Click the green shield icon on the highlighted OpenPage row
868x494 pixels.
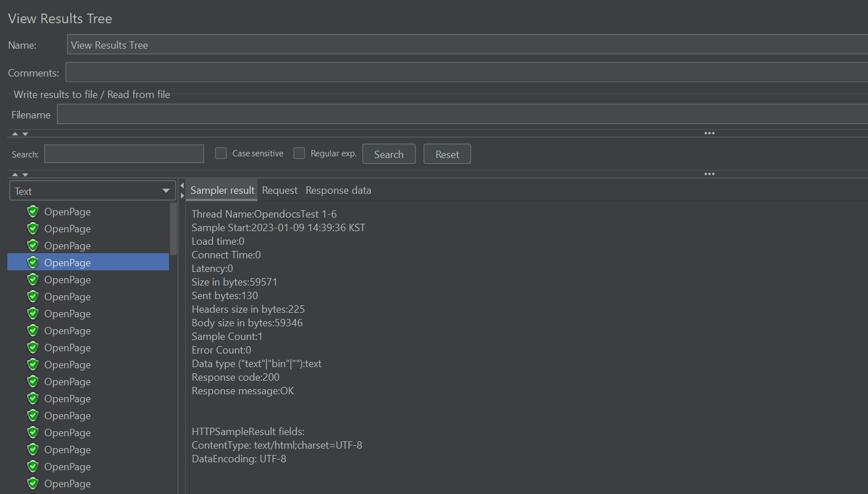coord(33,262)
